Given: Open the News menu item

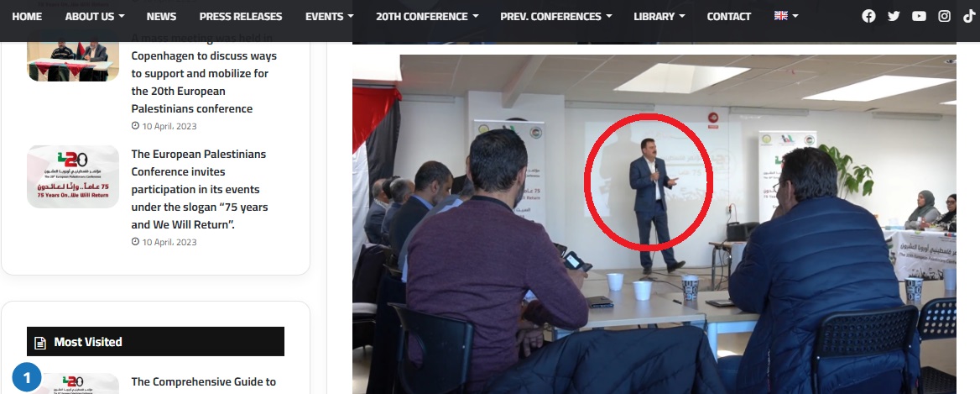Looking at the screenshot, I should (161, 16).
